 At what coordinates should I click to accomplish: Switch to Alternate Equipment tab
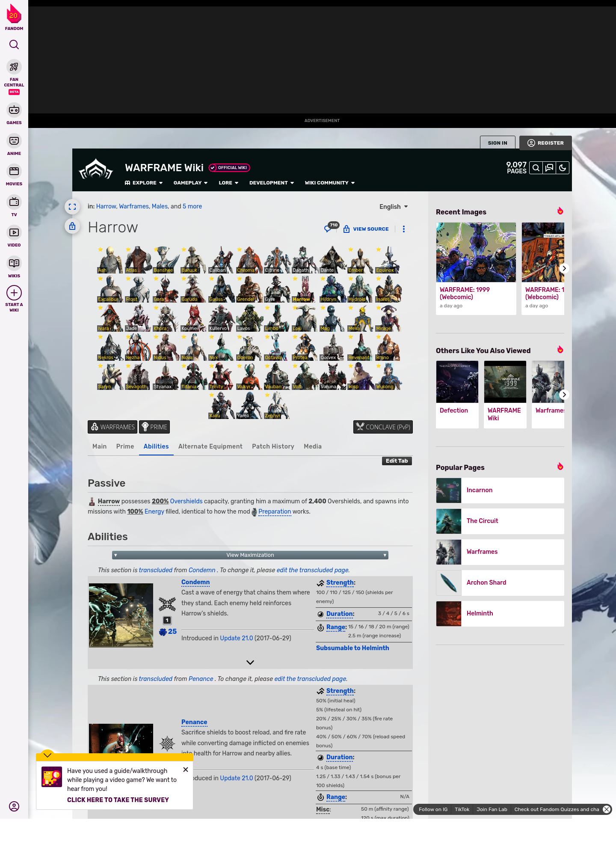click(x=210, y=446)
